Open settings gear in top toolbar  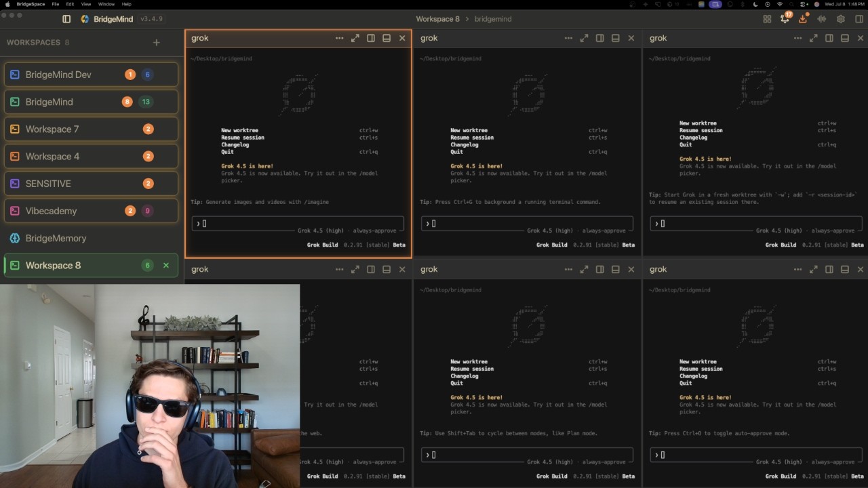tap(841, 19)
